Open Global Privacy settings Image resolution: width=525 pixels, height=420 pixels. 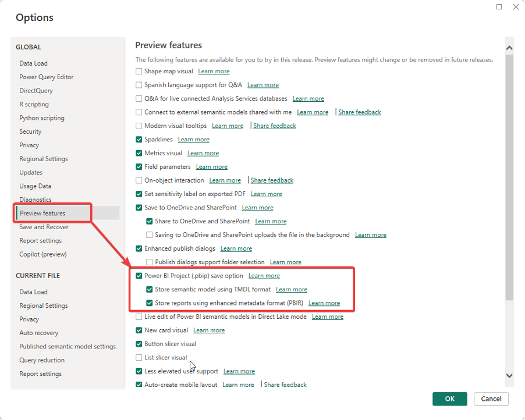coord(29,145)
